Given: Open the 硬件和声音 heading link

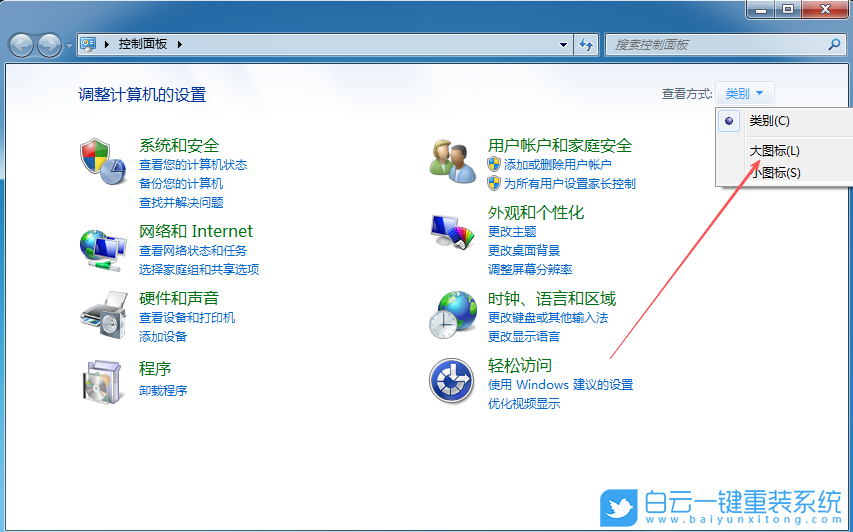Looking at the screenshot, I should click(x=179, y=298).
